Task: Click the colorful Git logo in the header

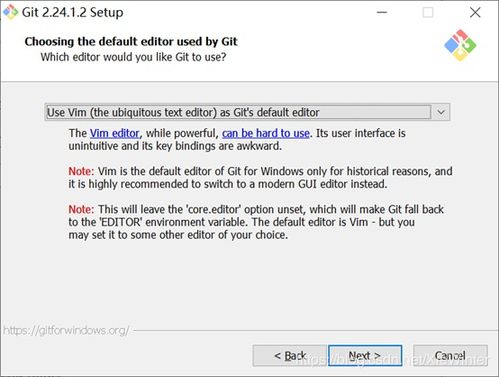Action: pos(460,45)
